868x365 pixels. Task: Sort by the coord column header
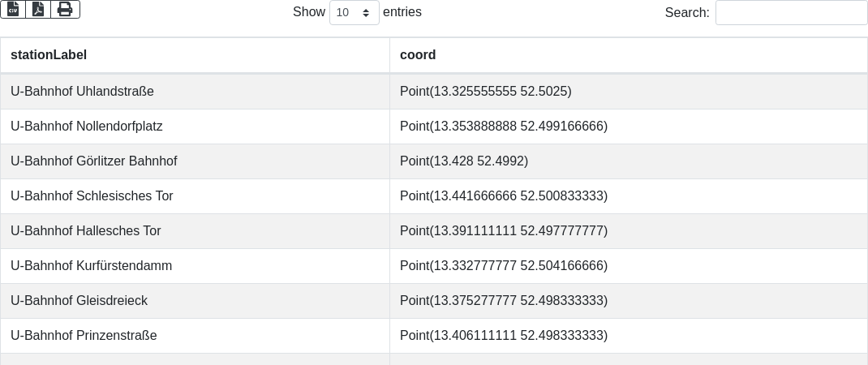(x=418, y=55)
